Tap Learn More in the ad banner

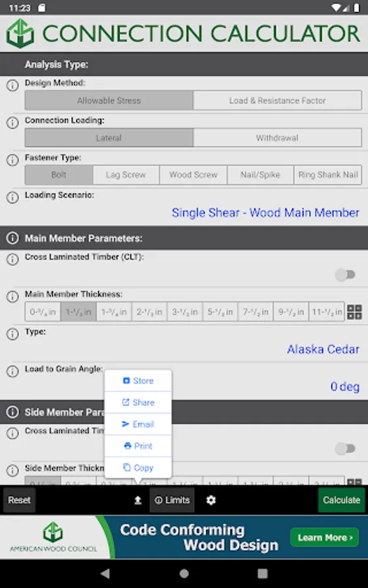(324, 538)
